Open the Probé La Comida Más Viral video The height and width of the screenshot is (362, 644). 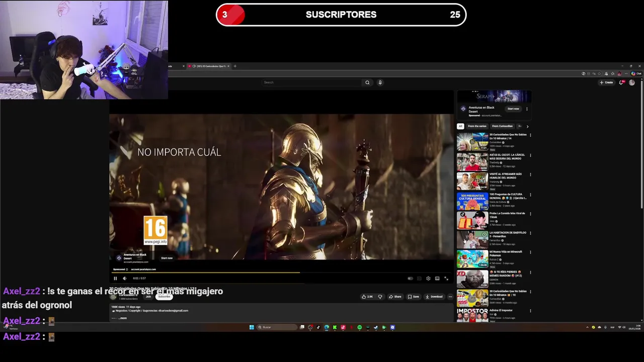472,220
